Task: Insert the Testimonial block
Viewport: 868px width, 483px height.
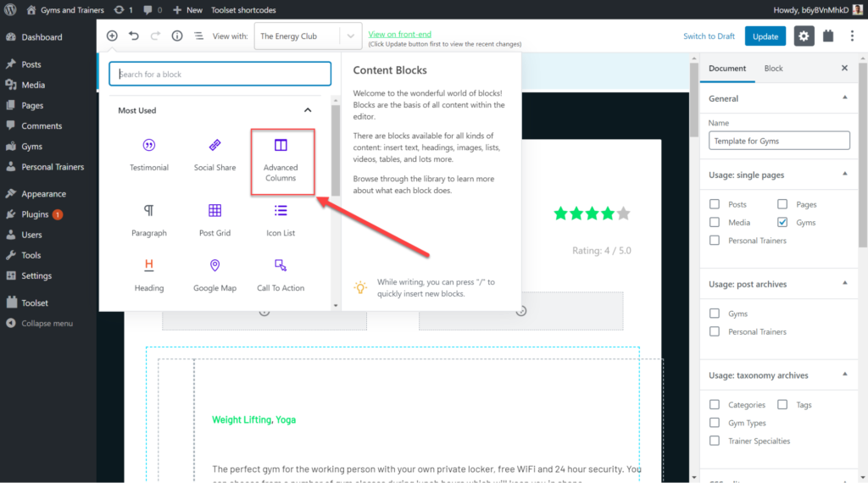Action: click(x=149, y=155)
